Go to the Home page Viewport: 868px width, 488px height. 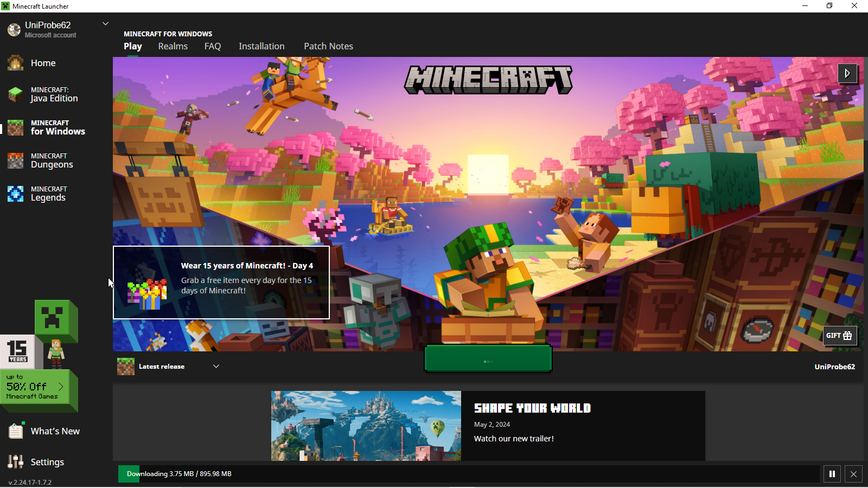tap(43, 63)
